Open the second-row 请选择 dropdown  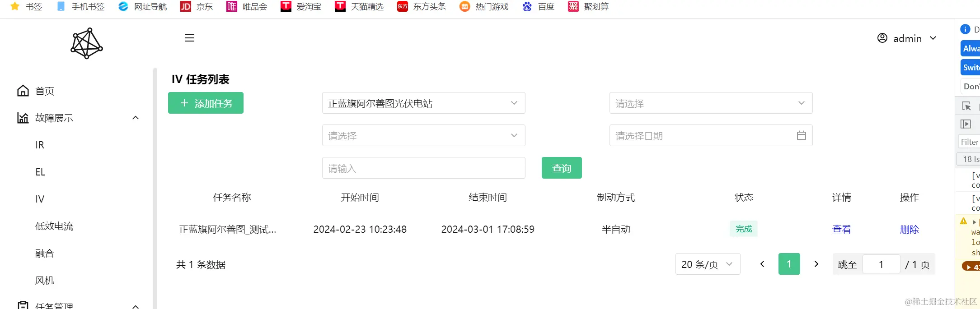(423, 135)
